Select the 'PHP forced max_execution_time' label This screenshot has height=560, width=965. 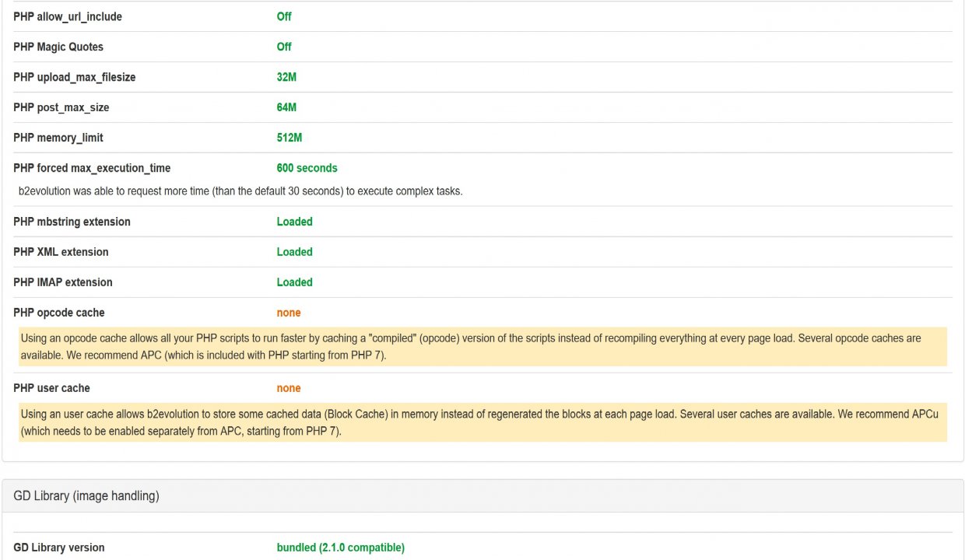[x=92, y=168]
